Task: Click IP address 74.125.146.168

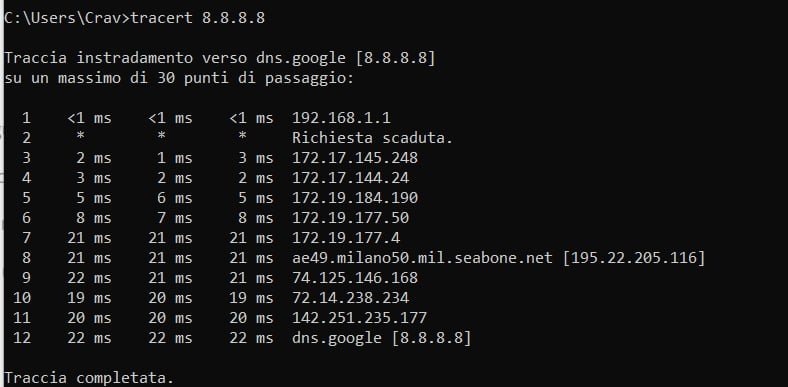Action: (355, 278)
